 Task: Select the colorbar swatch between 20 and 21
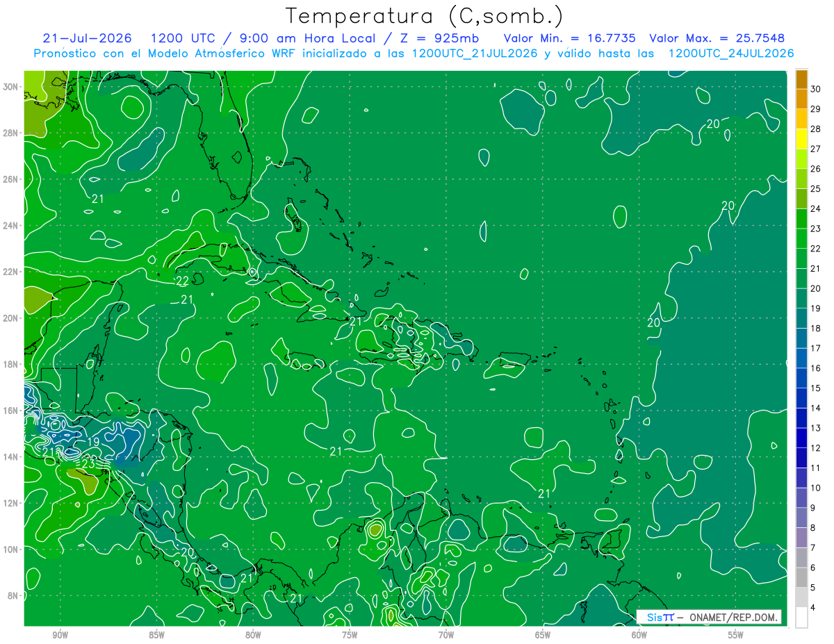(x=801, y=278)
